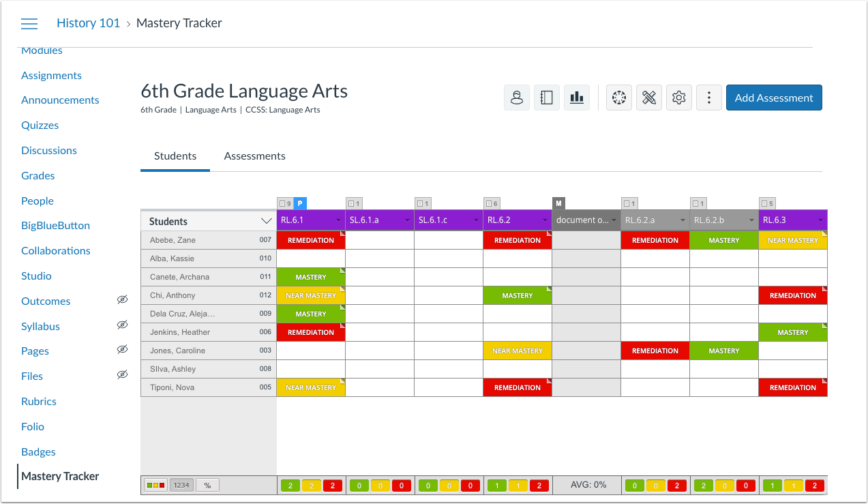Open the bar chart reports icon
This screenshot has height=504, width=868.
pyautogui.click(x=576, y=97)
